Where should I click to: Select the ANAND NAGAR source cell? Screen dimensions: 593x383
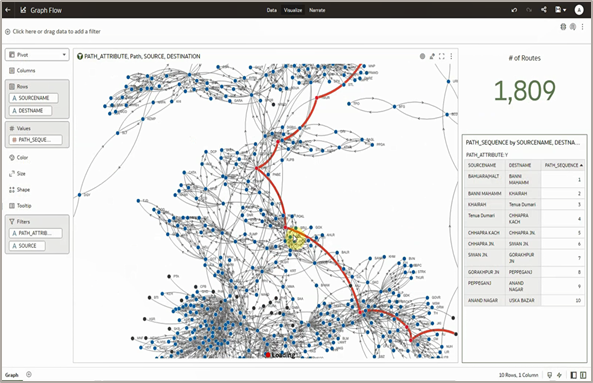(x=485, y=301)
